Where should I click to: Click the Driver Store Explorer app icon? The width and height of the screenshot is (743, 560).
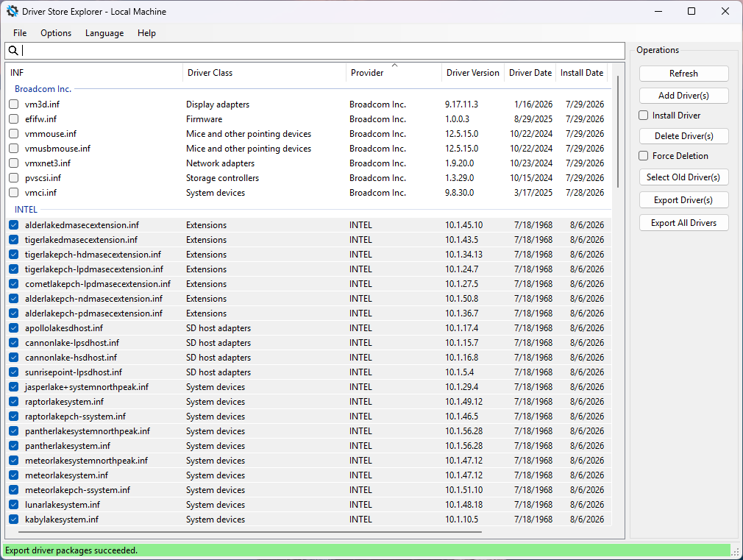click(x=13, y=11)
